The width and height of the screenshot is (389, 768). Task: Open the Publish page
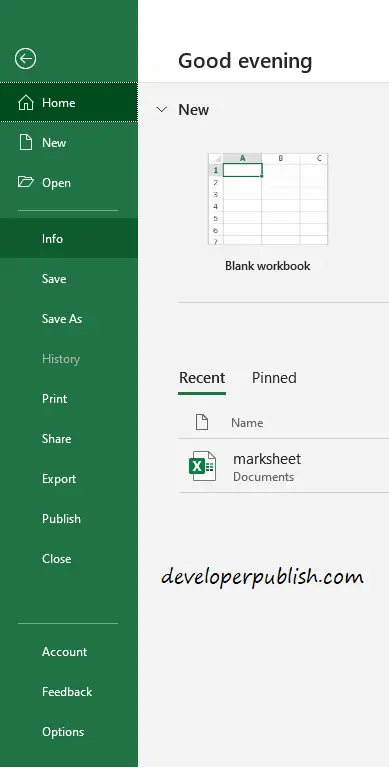tap(69, 519)
